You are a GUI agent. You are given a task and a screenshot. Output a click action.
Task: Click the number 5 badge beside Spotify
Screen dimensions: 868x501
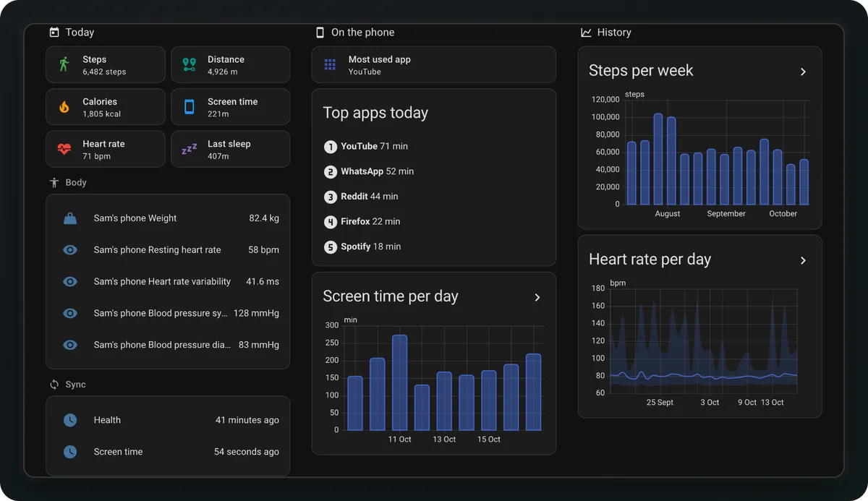[x=331, y=247]
